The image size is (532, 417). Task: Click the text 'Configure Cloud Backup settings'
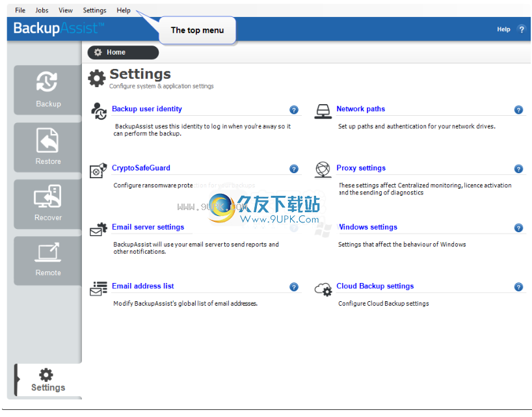tap(384, 303)
